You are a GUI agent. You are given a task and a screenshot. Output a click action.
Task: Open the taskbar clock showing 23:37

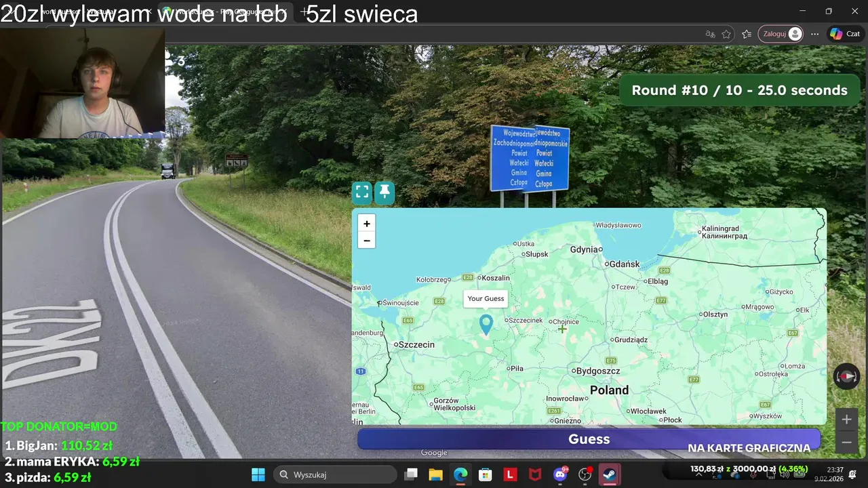pyautogui.click(x=830, y=474)
